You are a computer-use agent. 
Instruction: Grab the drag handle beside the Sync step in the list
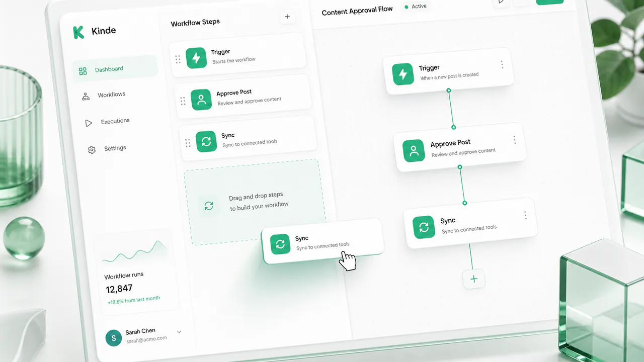188,143
